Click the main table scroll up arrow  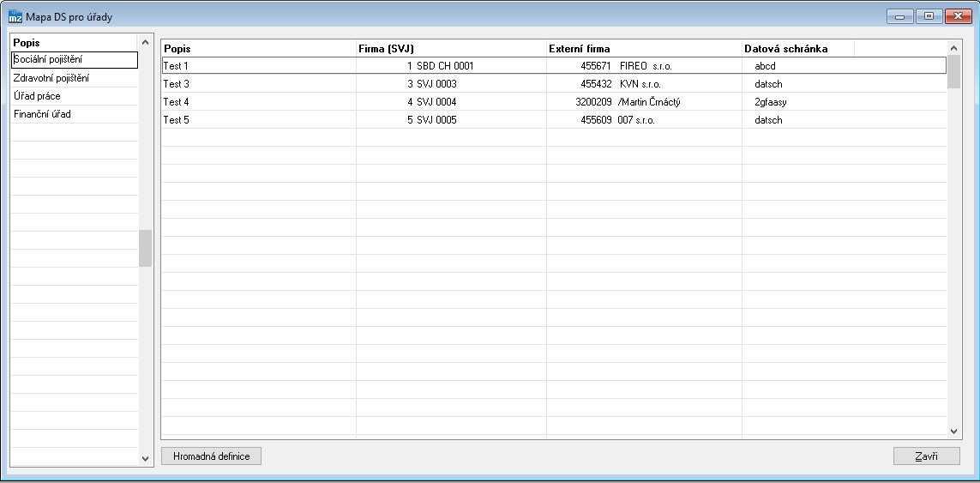[x=953, y=48]
